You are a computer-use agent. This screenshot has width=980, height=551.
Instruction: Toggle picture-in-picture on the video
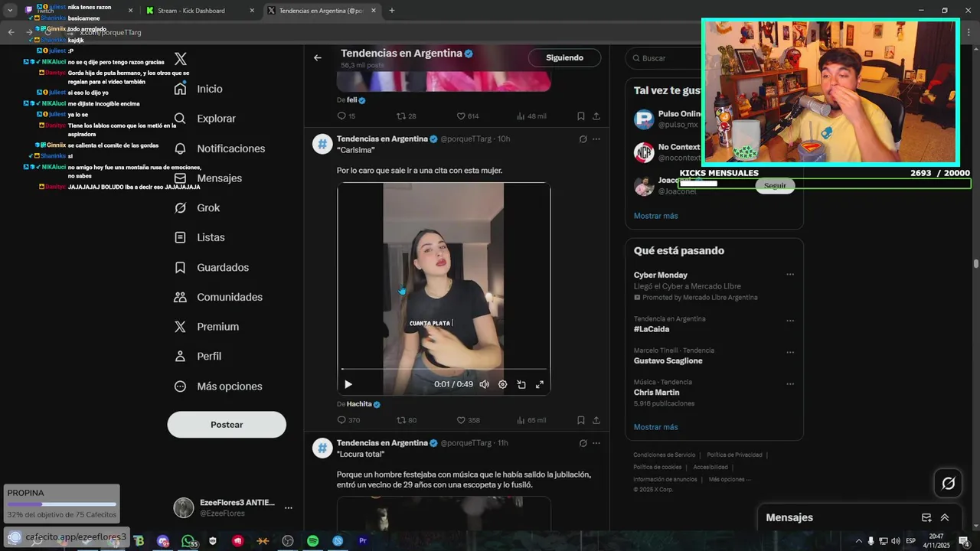(521, 384)
